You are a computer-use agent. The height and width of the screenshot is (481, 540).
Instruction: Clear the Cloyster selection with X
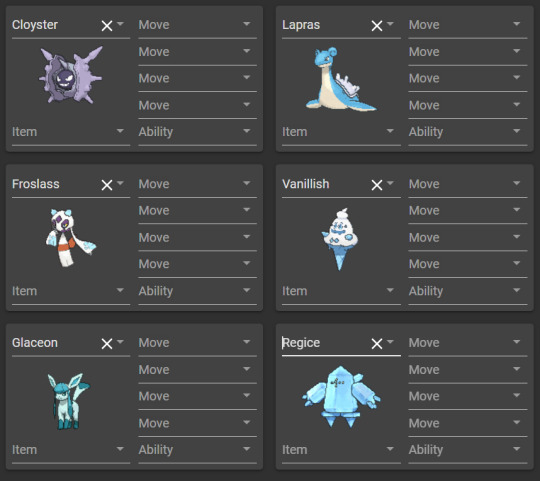[x=107, y=25]
